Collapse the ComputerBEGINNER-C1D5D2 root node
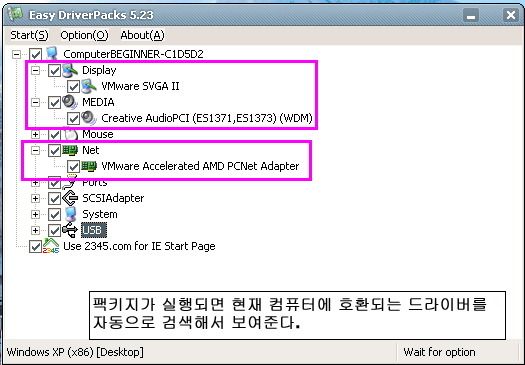 (x=16, y=54)
